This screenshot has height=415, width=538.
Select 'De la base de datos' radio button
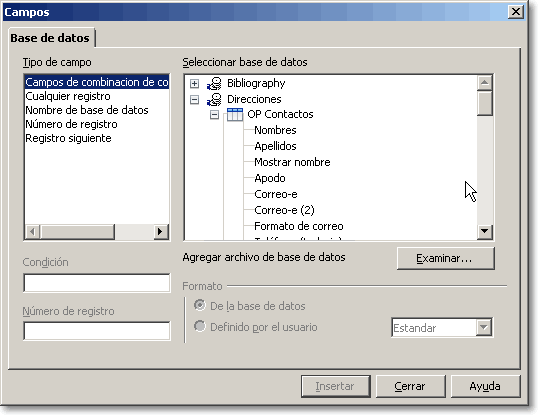200,305
